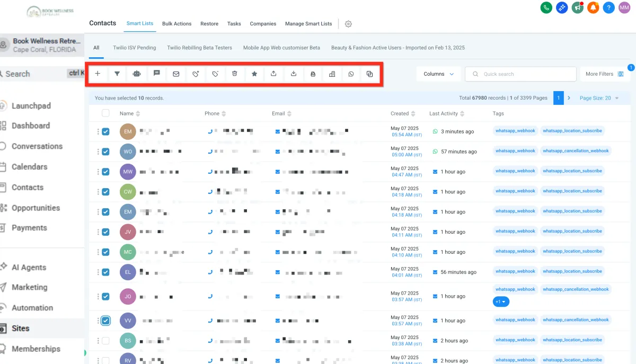
Task: Click the envelope send email icon
Action: (176, 74)
